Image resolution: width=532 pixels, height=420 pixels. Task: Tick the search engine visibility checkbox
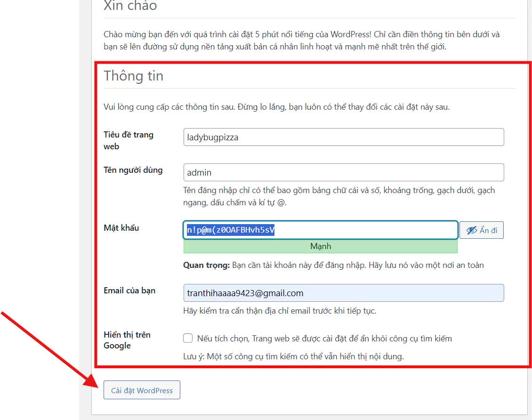(x=188, y=338)
